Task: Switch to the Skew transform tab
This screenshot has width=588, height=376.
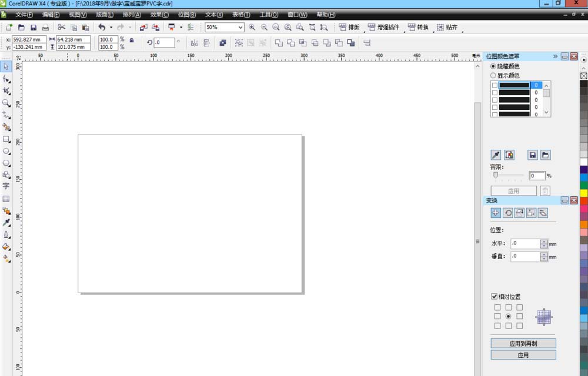Action: [543, 213]
